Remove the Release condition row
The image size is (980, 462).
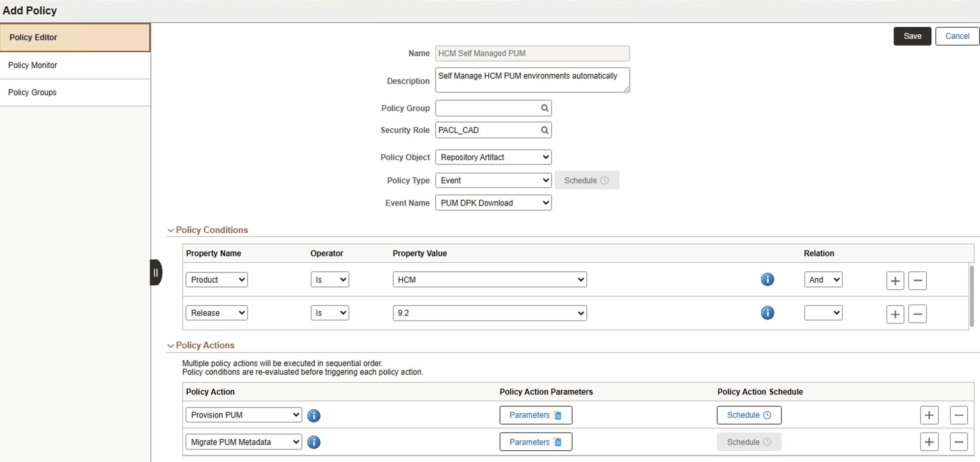917,314
